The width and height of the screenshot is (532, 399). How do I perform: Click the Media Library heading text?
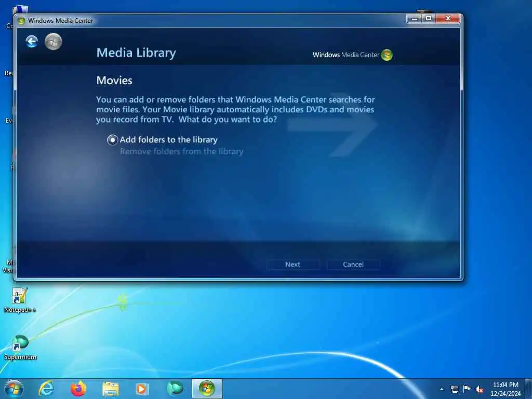[136, 52]
